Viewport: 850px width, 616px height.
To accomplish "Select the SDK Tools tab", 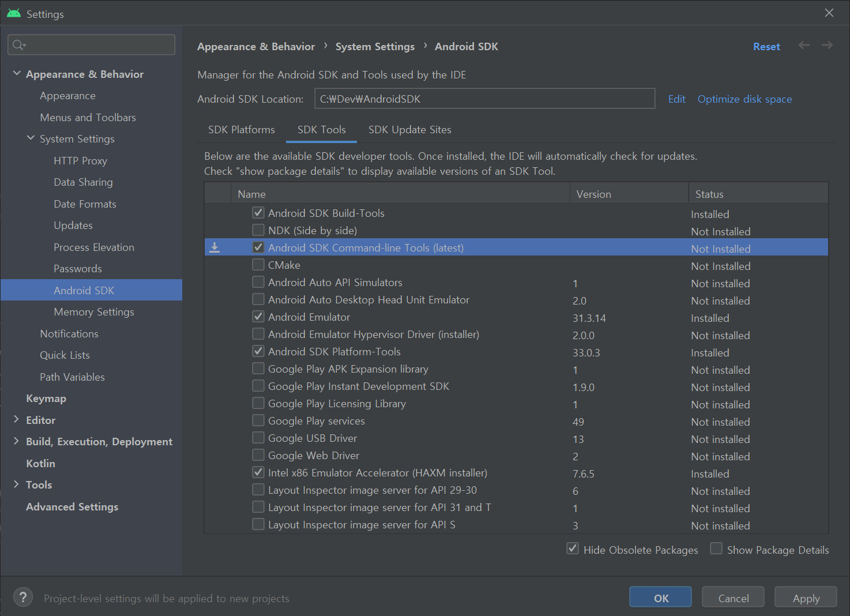I will (x=322, y=130).
